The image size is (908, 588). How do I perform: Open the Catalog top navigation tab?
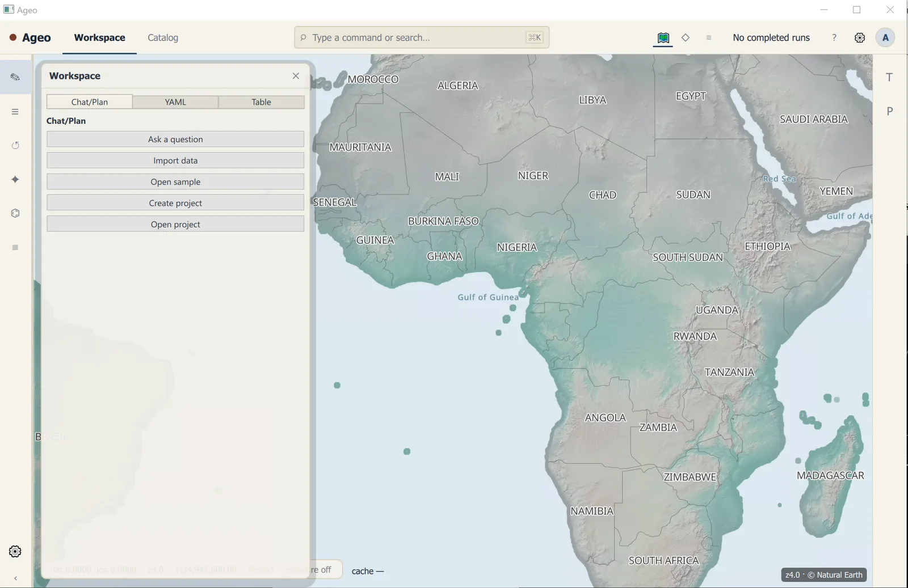(163, 37)
